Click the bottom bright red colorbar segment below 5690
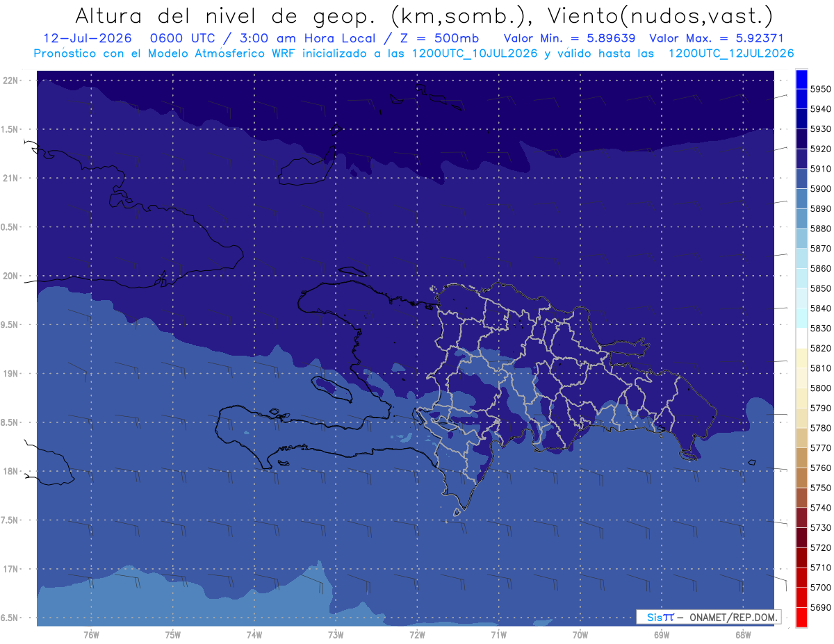834x644 pixels. pos(801,617)
